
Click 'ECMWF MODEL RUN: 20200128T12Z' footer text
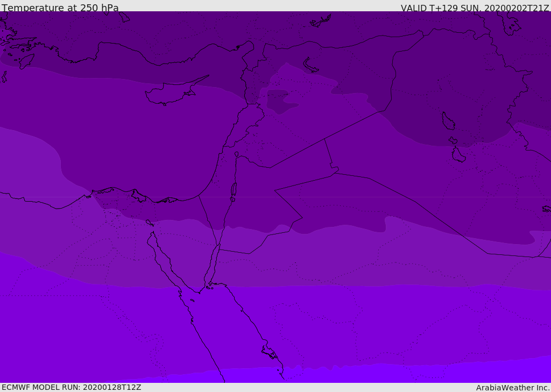click(72, 388)
